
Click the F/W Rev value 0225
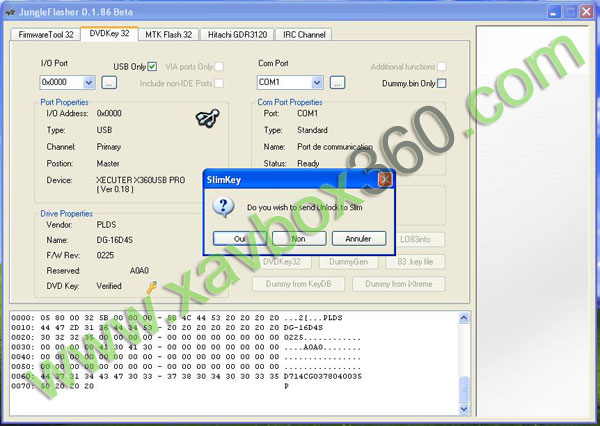(105, 255)
